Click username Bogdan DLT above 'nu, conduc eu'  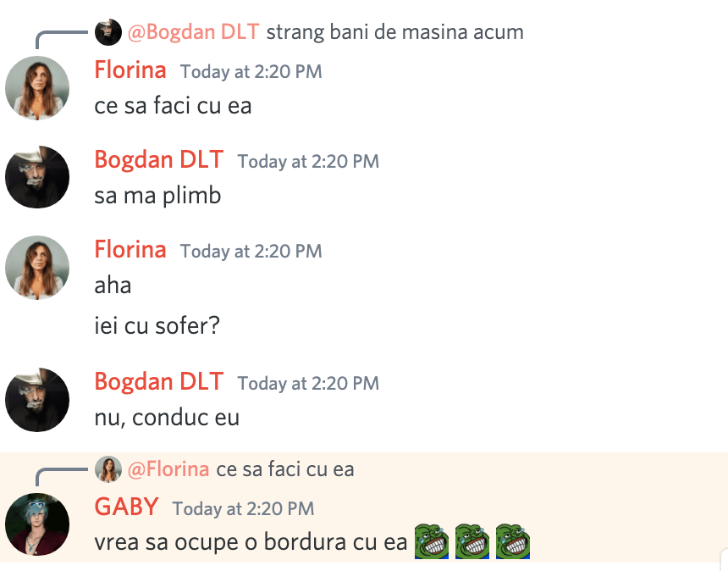pyautogui.click(x=159, y=381)
